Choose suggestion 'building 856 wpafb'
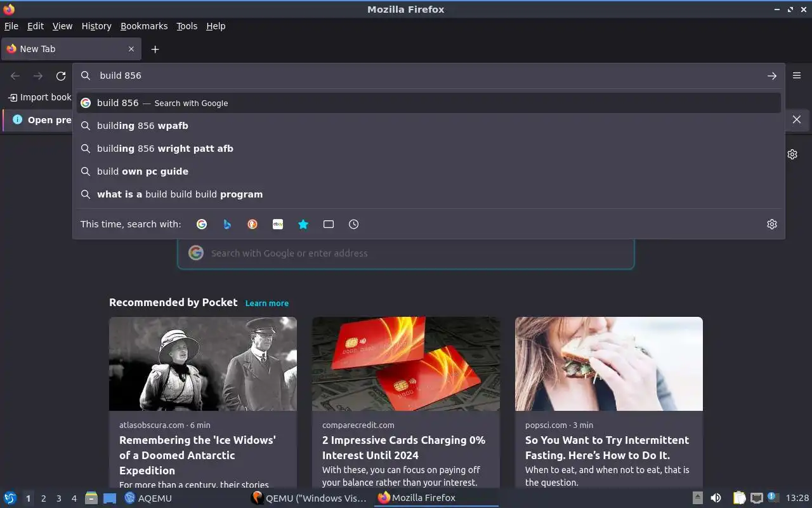This screenshot has height=508, width=812. (x=429, y=126)
